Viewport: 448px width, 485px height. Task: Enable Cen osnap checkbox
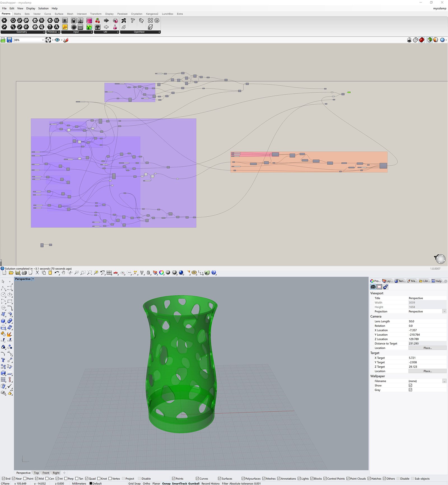coord(47,479)
